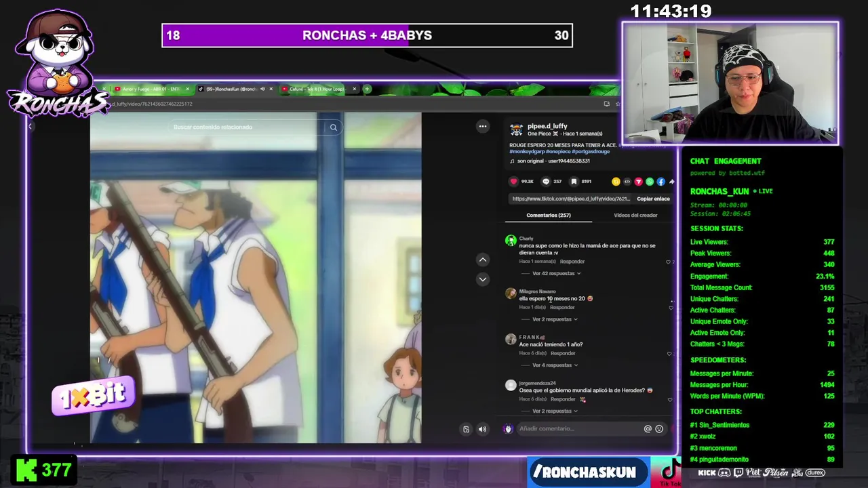Like Milagros Navarro's comment heart
The height and width of the screenshot is (488, 868).
click(671, 308)
